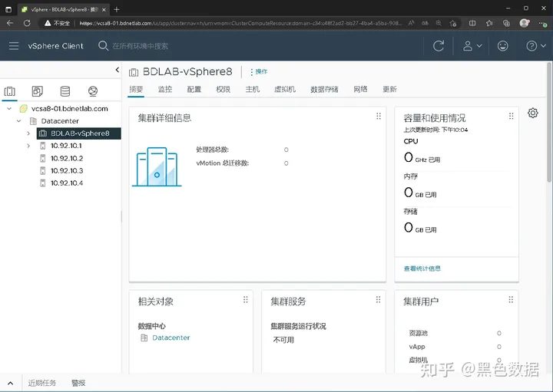
Task: Click drag handle on 容量和使用情况 card
Action: [x=511, y=117]
